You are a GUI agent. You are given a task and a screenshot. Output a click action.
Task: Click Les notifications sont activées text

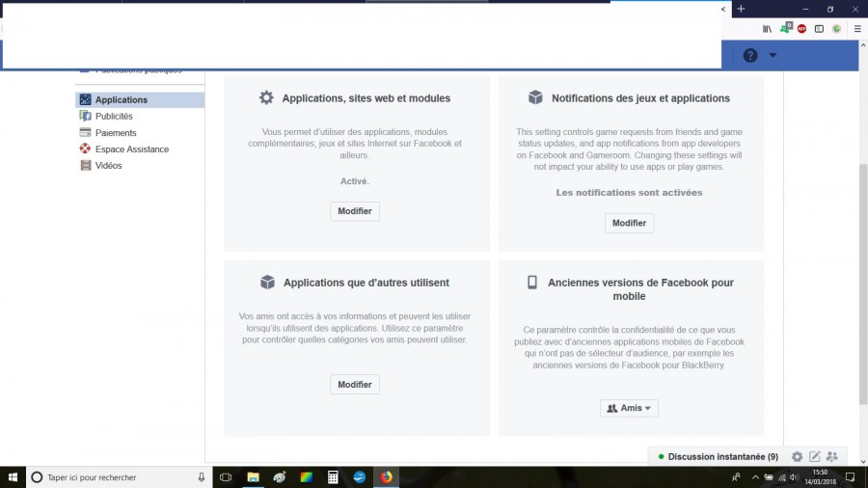tap(629, 193)
